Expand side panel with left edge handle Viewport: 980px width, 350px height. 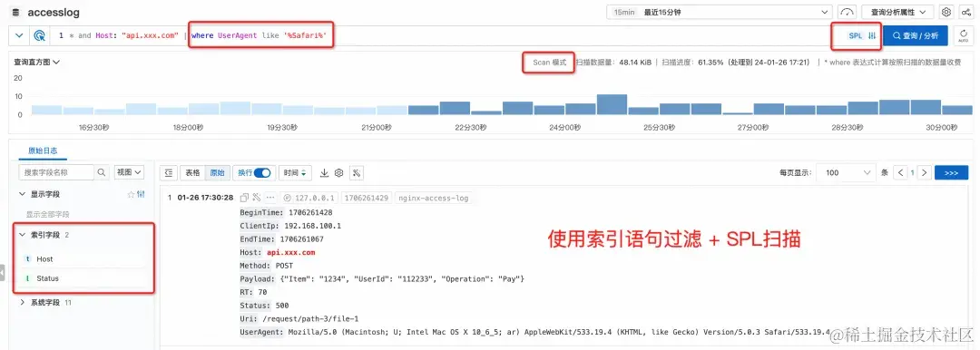[3, 273]
